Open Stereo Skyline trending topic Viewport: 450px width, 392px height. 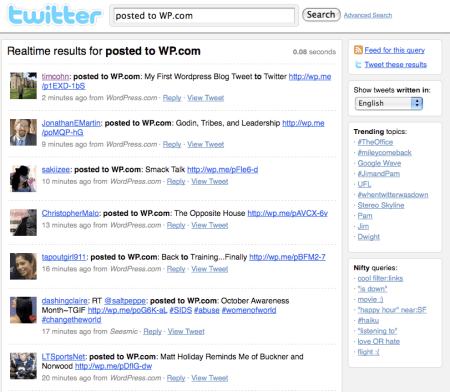(381, 205)
